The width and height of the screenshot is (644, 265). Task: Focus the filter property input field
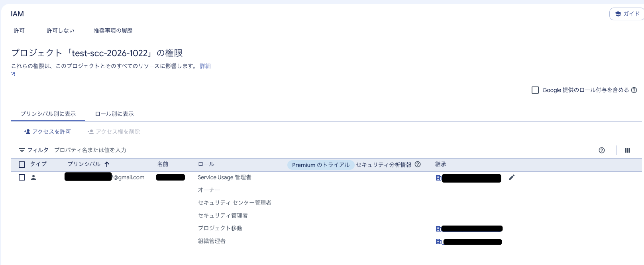[x=90, y=150]
